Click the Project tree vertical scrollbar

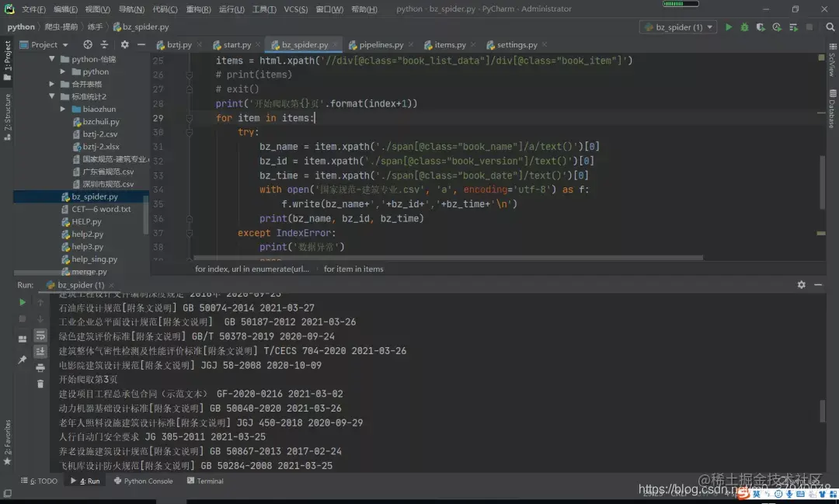(145, 217)
